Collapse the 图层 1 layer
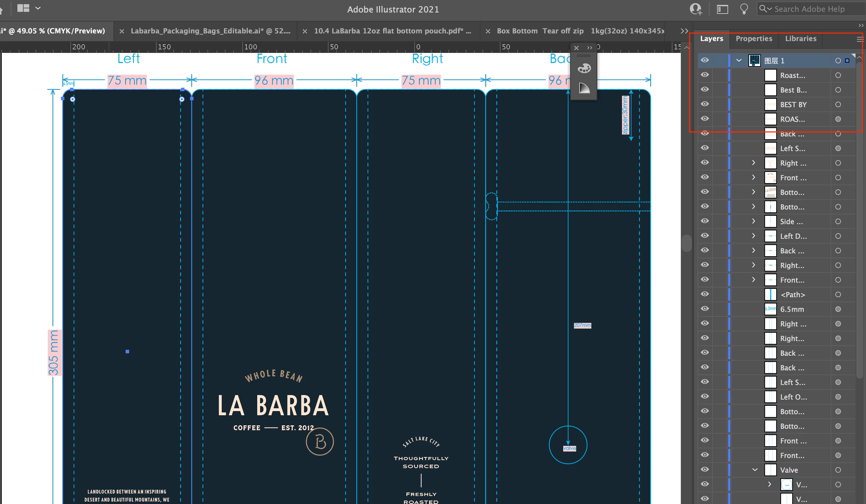Screen dimensions: 866x504 [739, 61]
